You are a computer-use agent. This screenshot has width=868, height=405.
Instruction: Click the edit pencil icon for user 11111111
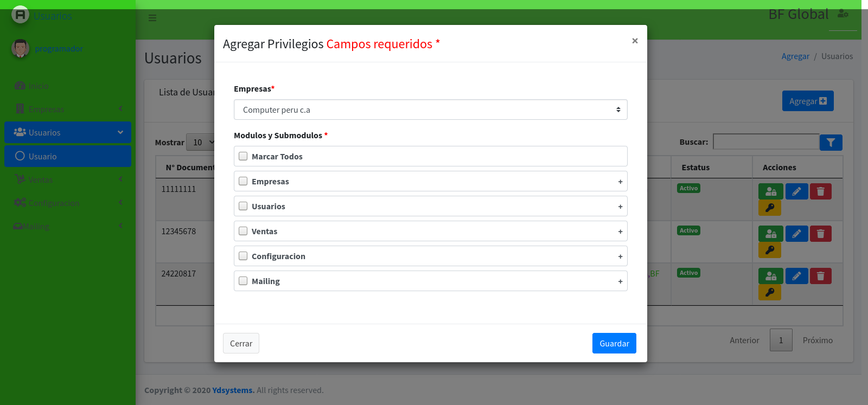796,191
